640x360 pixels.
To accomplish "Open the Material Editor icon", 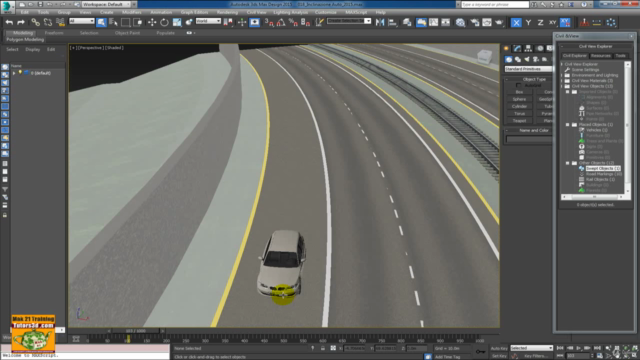I will tap(461, 22).
